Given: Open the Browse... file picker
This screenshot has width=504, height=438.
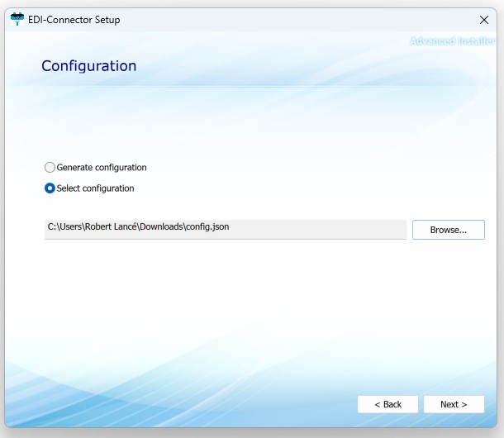Looking at the screenshot, I should click(449, 230).
